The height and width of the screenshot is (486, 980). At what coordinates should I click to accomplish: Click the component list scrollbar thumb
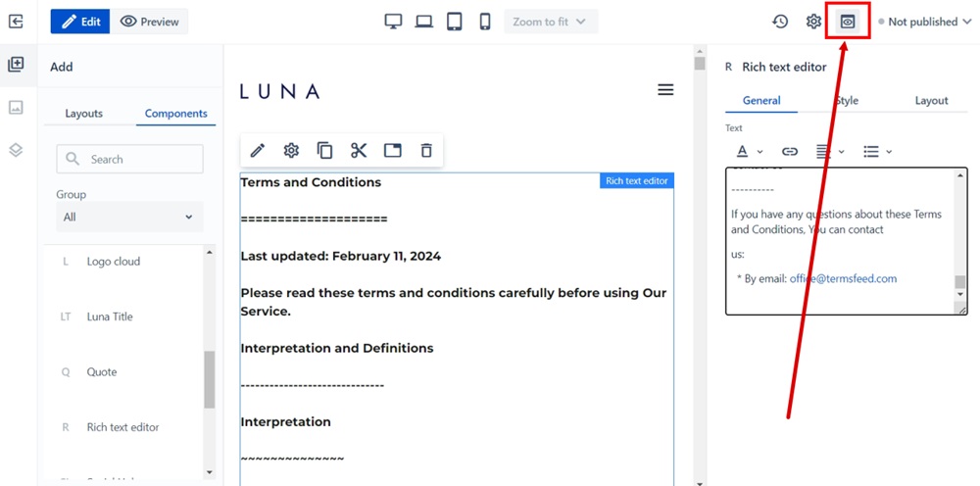pos(210,379)
